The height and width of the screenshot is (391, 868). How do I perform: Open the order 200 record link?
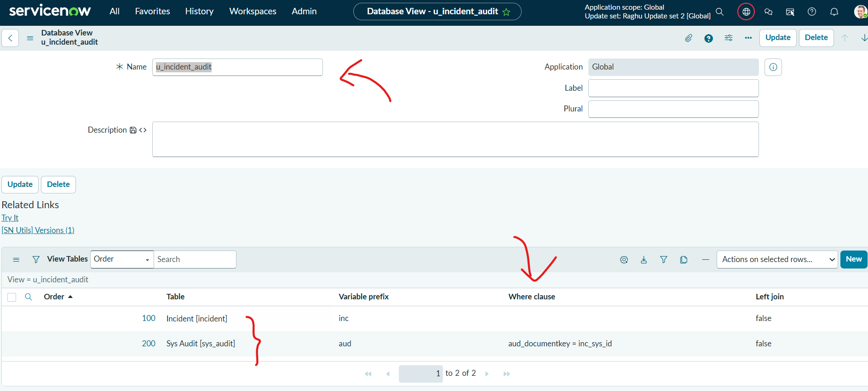[x=149, y=344]
